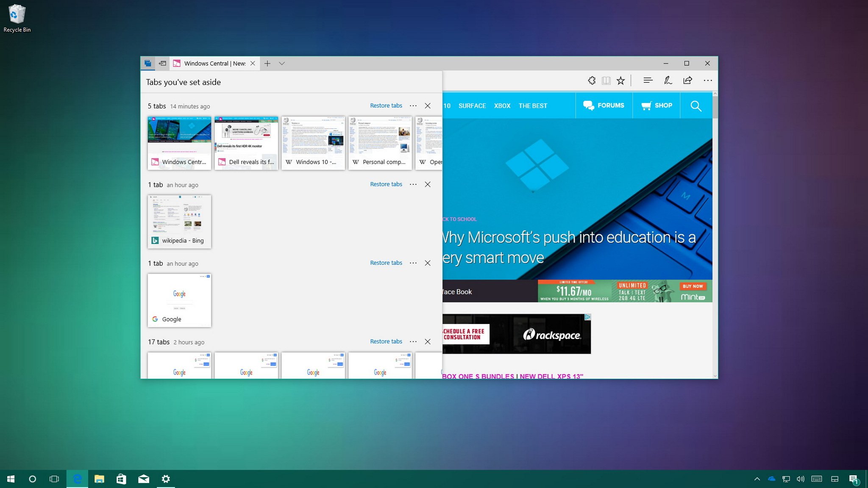Select the Make a Web Note icon
868x488 pixels.
[x=668, y=80]
